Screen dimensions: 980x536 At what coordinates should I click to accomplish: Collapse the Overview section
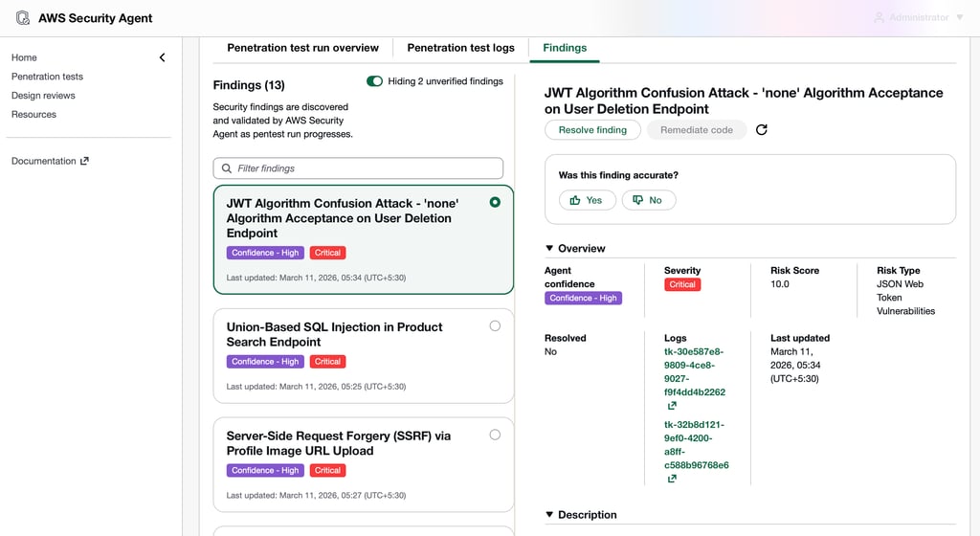[x=550, y=249]
